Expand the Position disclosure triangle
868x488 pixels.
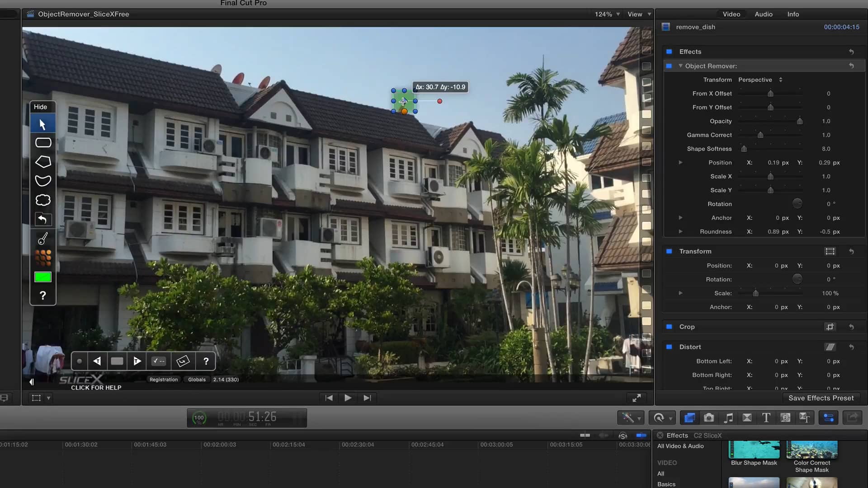[x=680, y=162]
